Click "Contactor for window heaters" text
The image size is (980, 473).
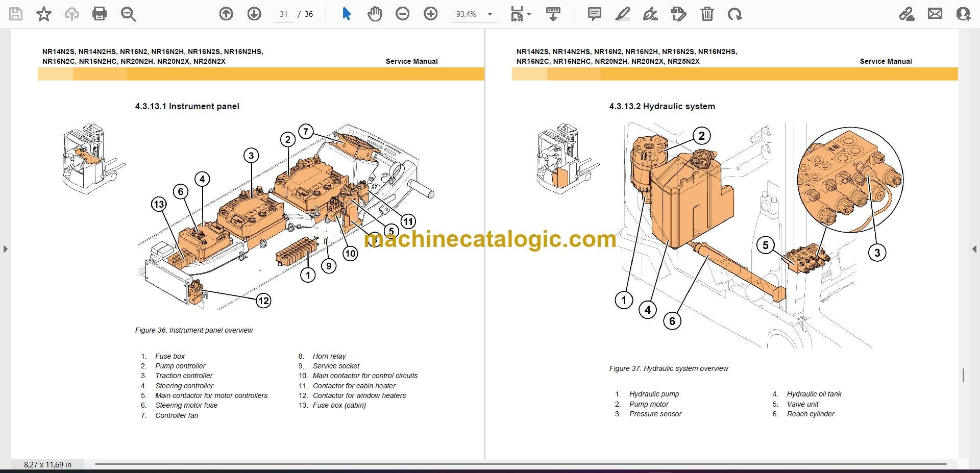[x=359, y=395]
